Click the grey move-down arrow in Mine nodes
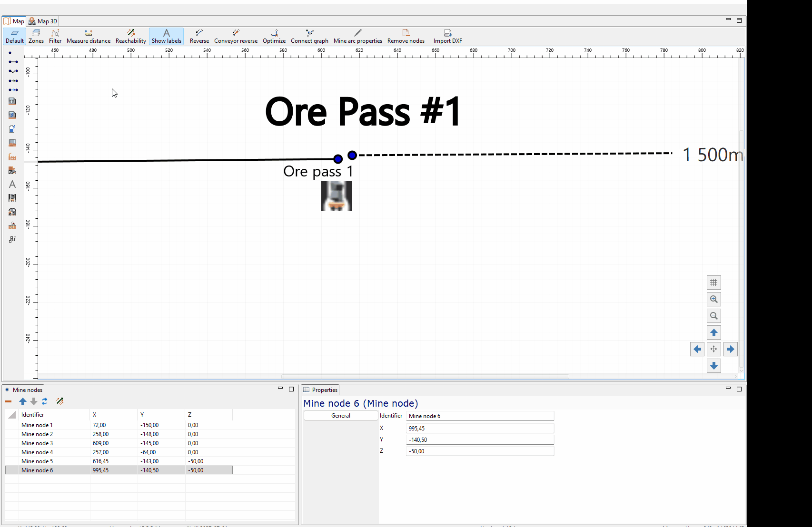Viewport: 812px width, 527px height. point(34,401)
